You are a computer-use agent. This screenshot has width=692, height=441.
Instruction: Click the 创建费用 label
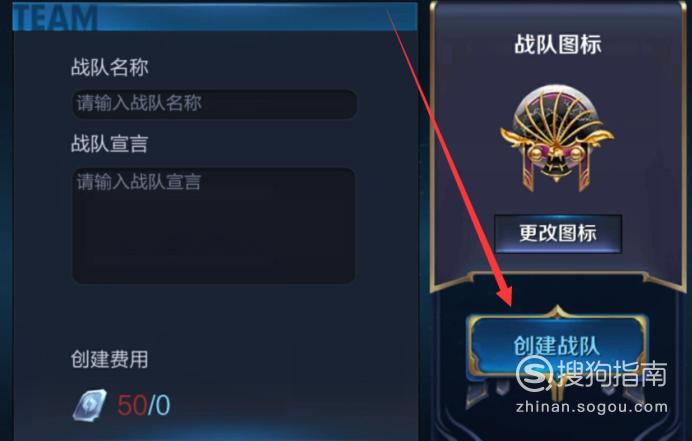[109, 359]
